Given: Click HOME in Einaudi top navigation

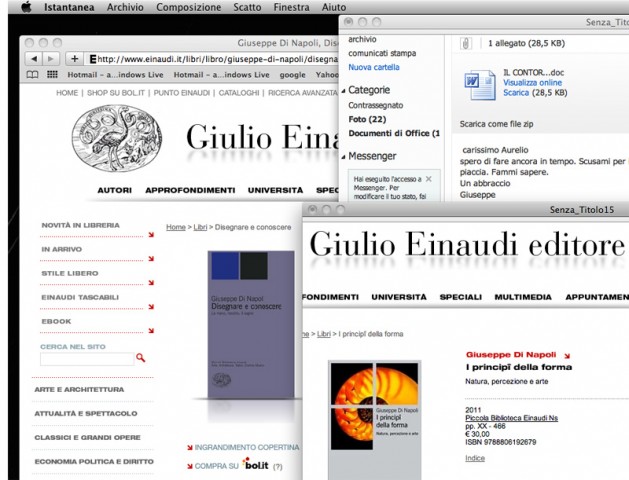Looking at the screenshot, I should click(67, 93).
